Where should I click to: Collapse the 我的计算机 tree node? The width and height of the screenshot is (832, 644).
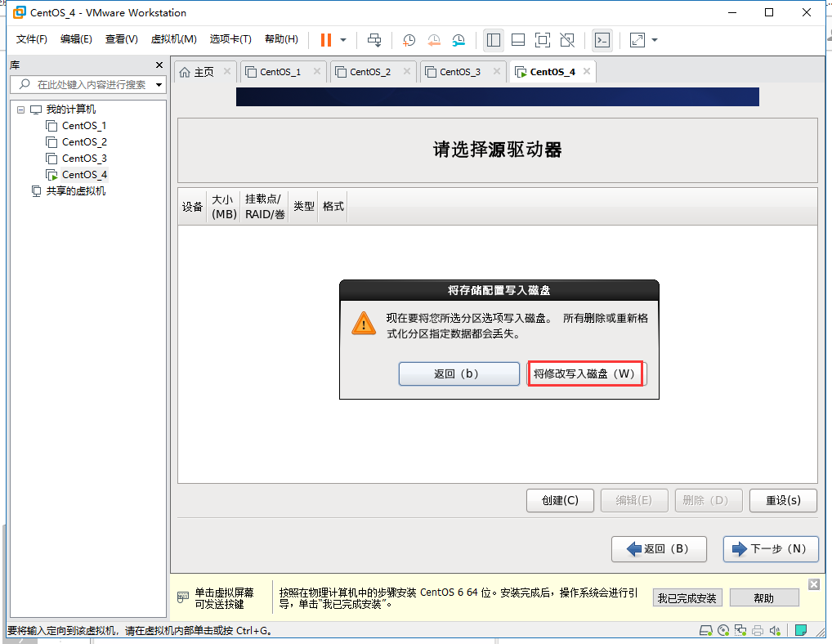tap(20, 110)
